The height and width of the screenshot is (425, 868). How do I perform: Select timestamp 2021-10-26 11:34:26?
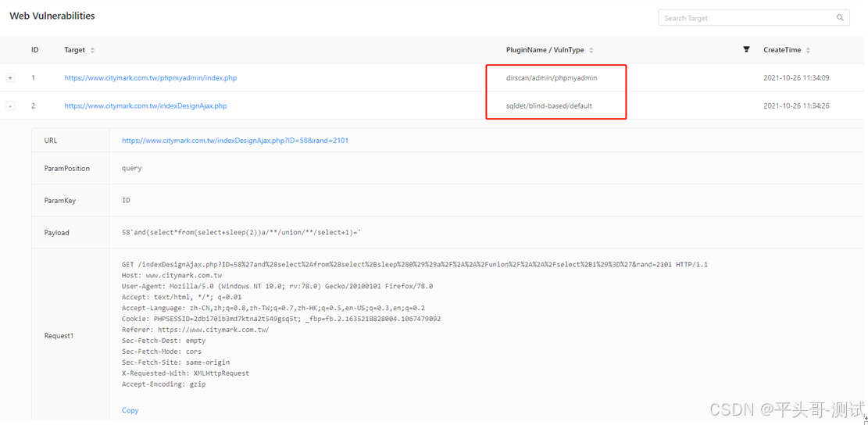[x=796, y=105]
